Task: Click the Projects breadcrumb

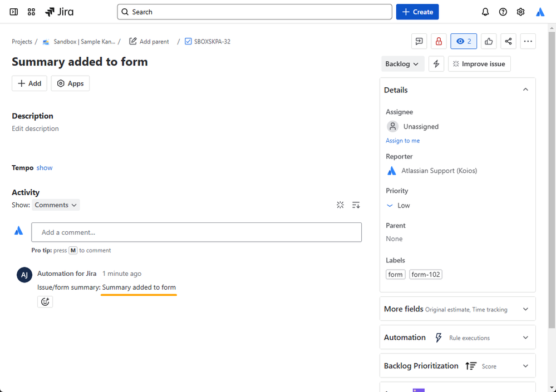Action: coord(22,42)
